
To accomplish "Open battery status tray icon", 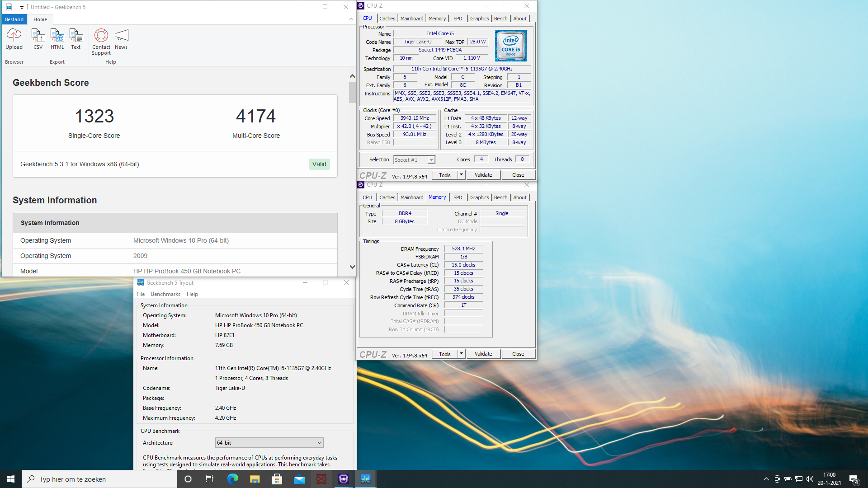I will (x=788, y=479).
